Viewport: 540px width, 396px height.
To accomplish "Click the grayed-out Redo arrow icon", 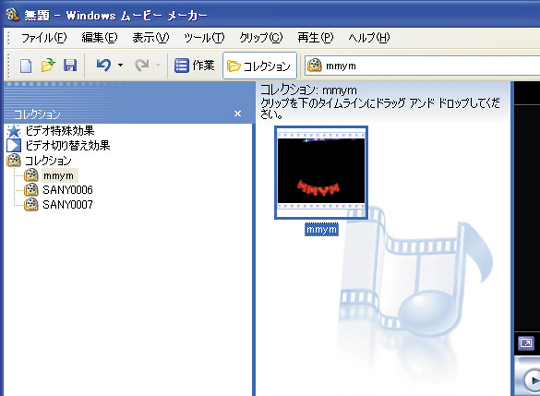I will tap(142, 65).
